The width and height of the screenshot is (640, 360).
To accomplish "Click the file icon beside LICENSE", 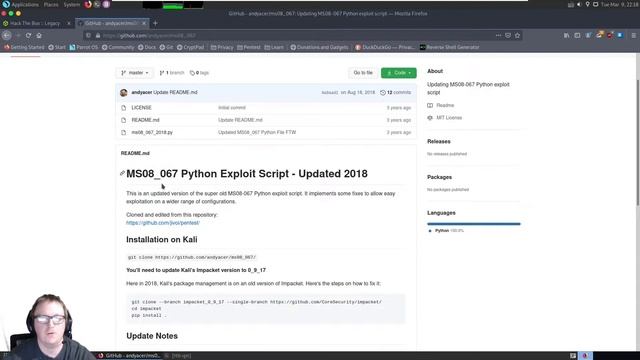I will point(124,108).
